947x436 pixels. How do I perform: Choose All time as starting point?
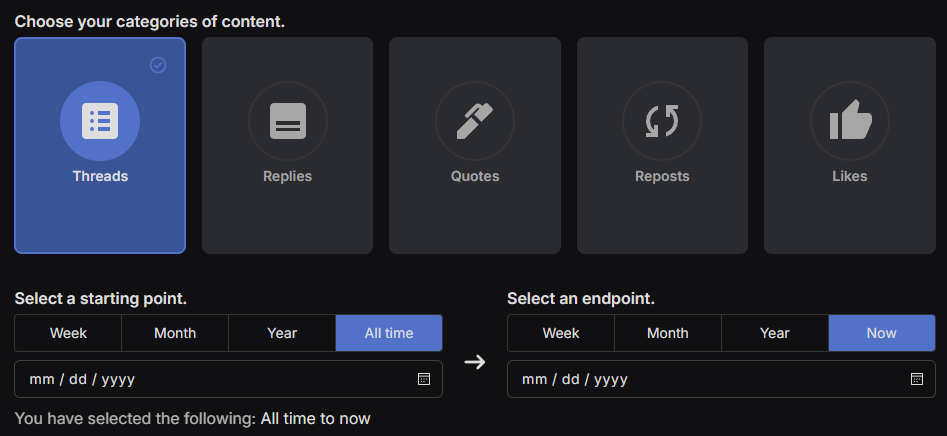click(389, 333)
